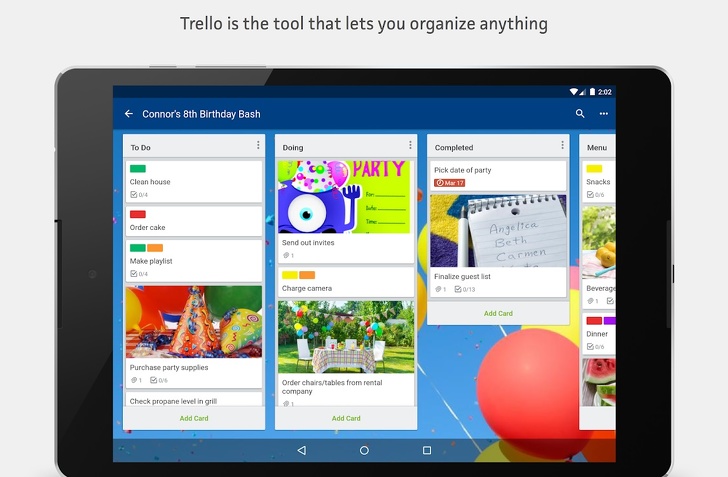Tap the checklist badge on Clean house card
This screenshot has height=477, width=728.
pos(139,195)
